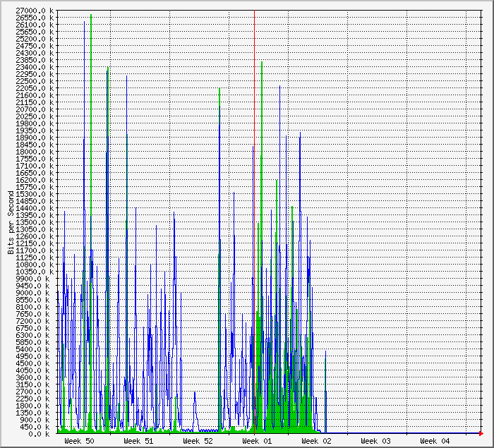Click the "Week 01" axis label
The height and width of the screenshot is (448, 494).
pos(257,441)
